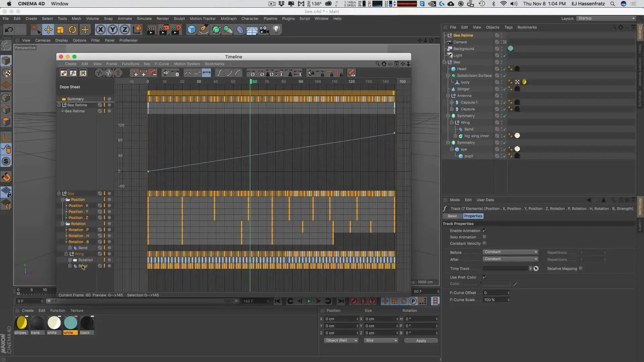Open Tags menu in Object Manager
Screen dimensions: 644x362
508,27
